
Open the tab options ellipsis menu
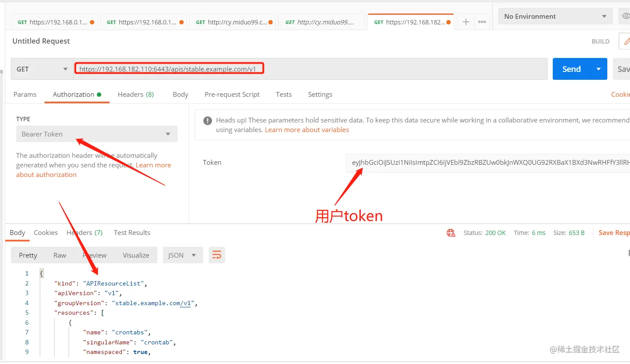482,22
